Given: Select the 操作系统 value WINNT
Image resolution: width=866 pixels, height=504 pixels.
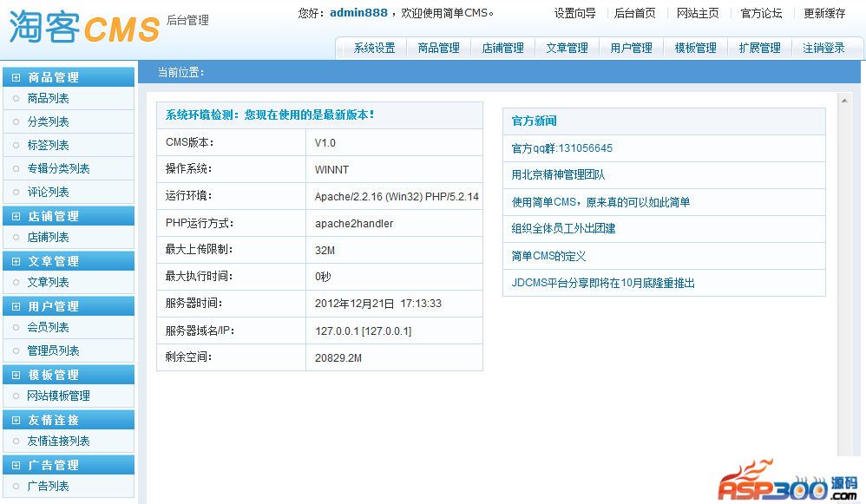Looking at the screenshot, I should pyautogui.click(x=331, y=170).
